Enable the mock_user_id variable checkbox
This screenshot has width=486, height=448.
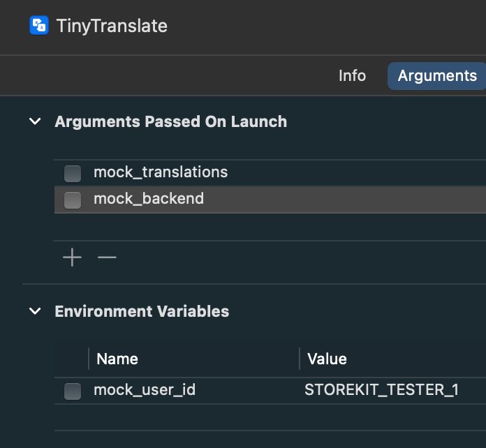[x=73, y=391]
